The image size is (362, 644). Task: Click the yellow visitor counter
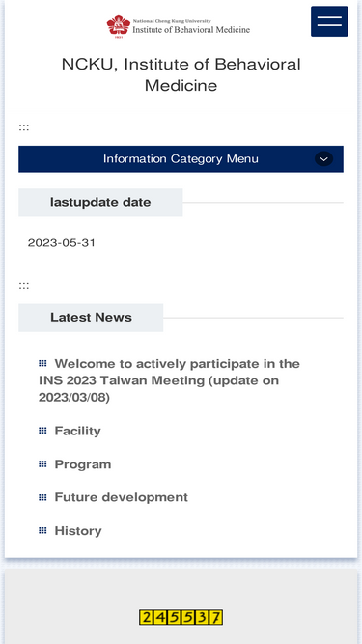(181, 617)
